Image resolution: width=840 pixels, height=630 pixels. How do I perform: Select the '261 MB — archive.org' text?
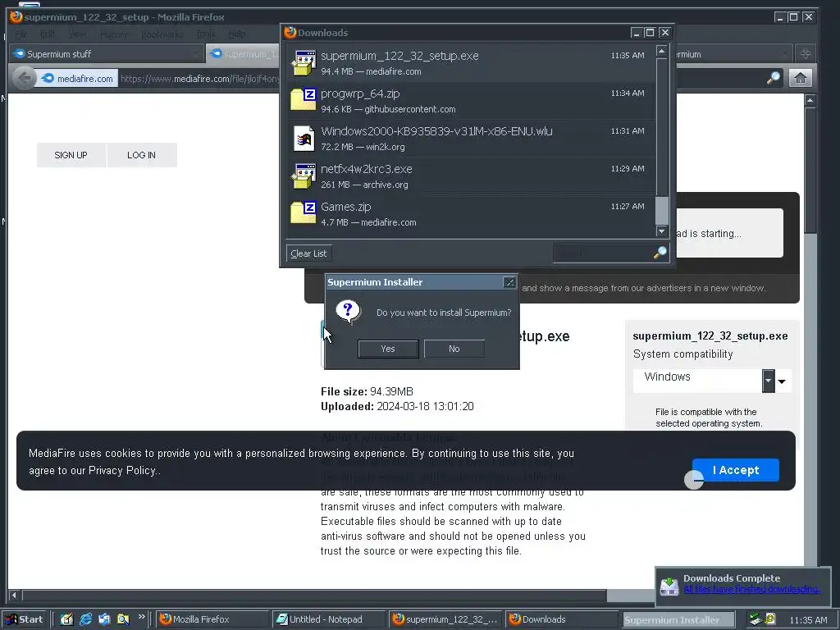tap(364, 185)
